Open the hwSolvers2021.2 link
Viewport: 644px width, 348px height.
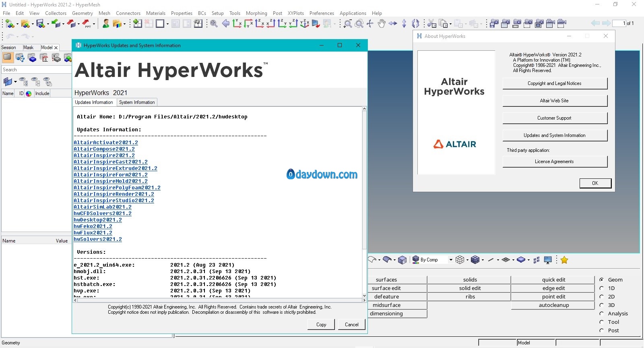(98, 239)
